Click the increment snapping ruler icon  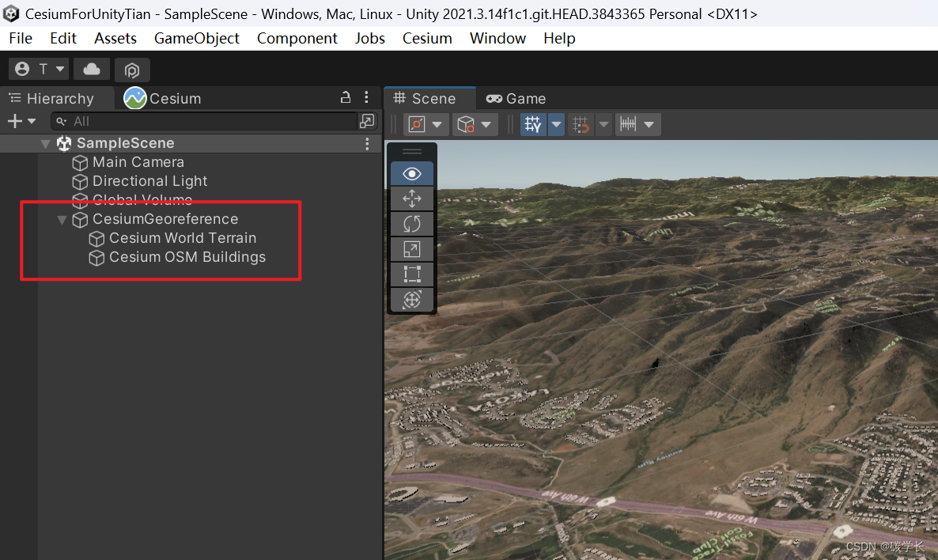pyautogui.click(x=628, y=124)
